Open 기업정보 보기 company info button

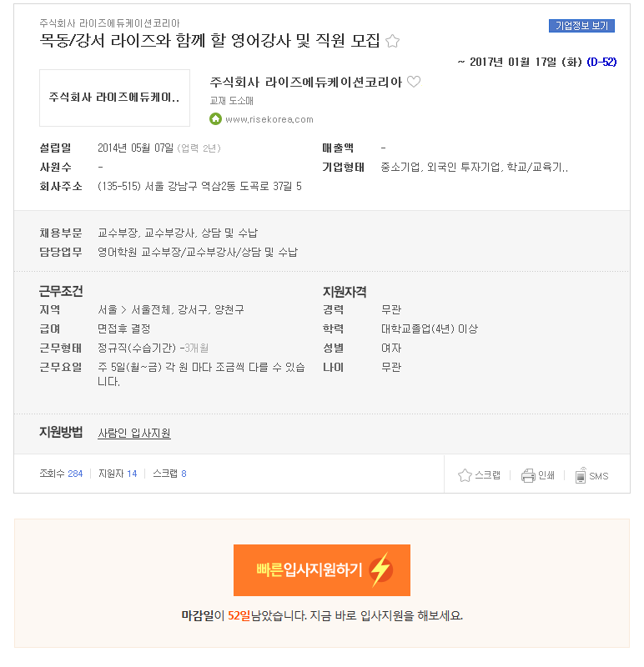(581, 26)
